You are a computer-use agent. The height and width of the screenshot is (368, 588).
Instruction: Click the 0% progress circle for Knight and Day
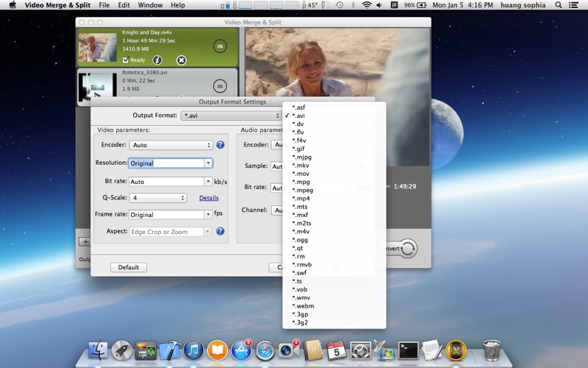pos(220,46)
